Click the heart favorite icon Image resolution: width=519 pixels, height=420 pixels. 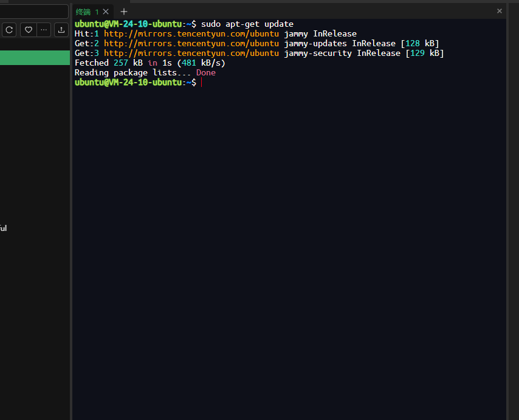[29, 30]
